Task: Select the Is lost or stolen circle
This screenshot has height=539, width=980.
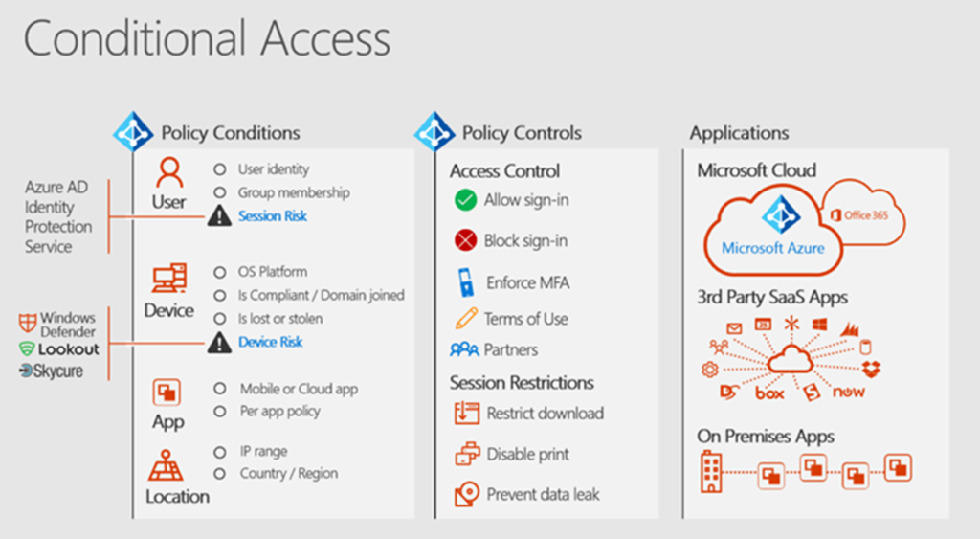Action: 220,319
